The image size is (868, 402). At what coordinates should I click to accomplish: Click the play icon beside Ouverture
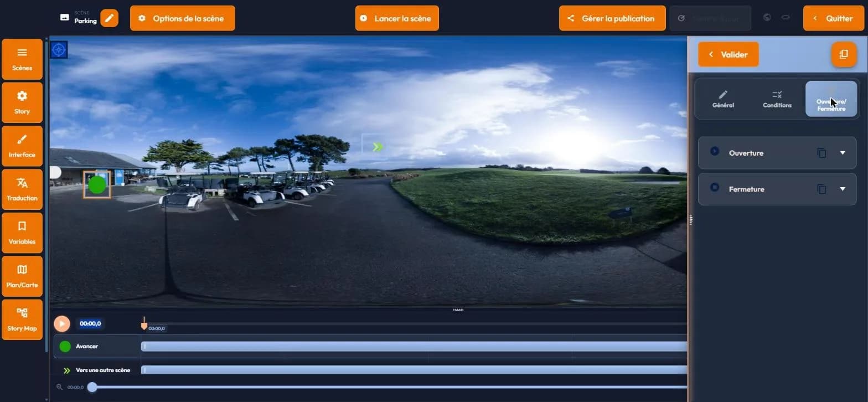click(715, 151)
